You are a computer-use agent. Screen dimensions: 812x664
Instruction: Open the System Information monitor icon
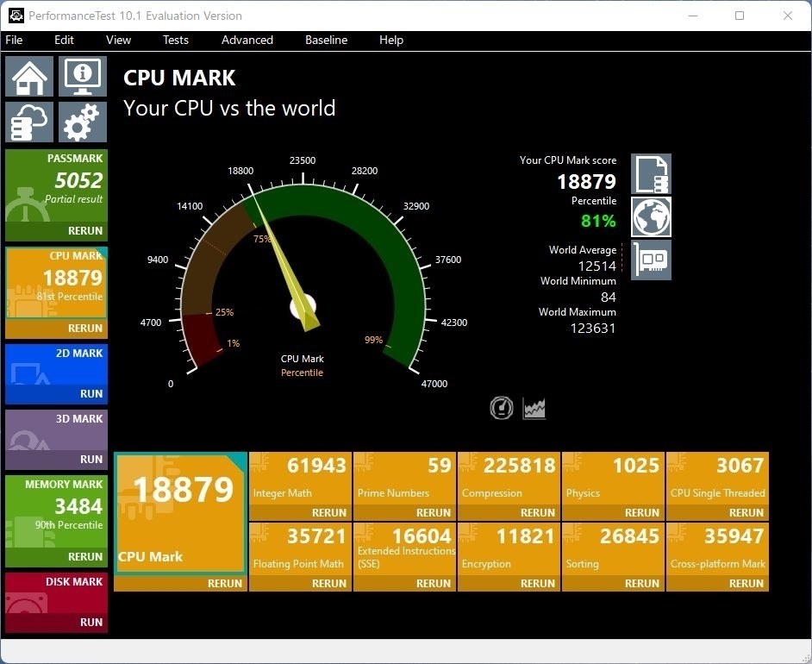click(x=83, y=77)
